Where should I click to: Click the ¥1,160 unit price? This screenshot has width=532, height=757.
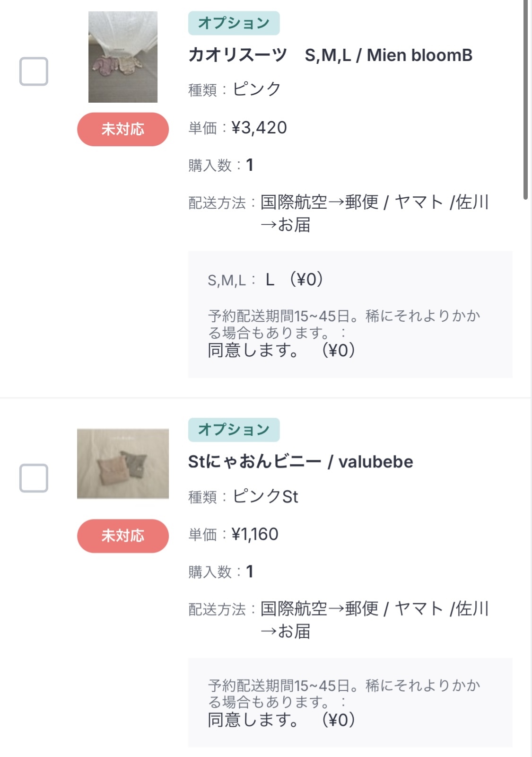(x=254, y=535)
